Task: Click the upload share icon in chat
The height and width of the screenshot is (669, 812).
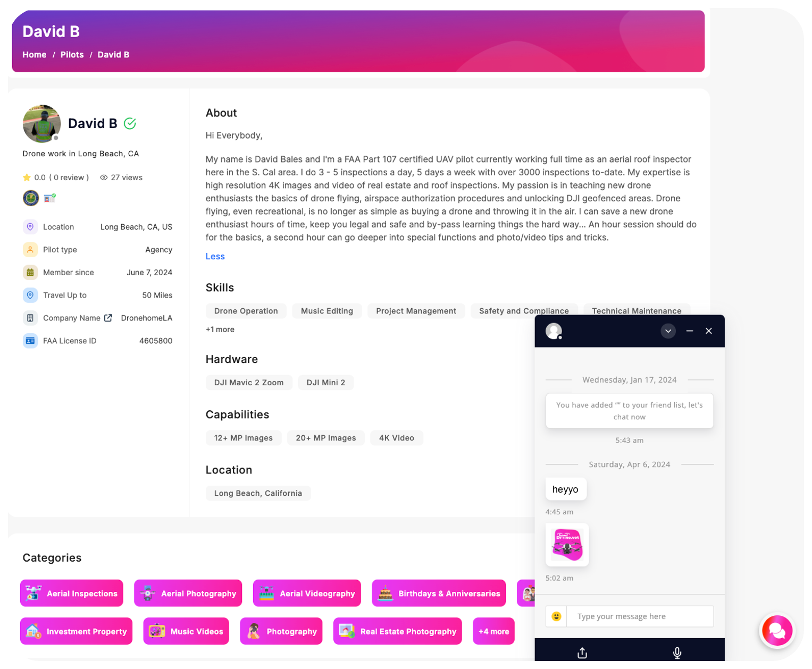Action: point(582,653)
